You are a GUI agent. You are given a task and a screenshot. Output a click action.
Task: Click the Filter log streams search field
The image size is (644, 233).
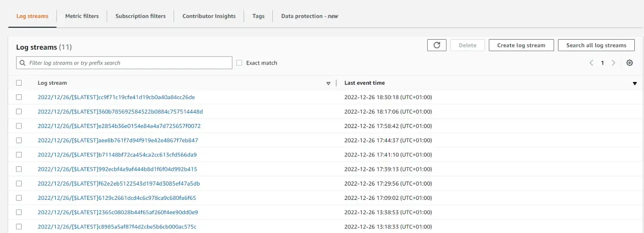coord(129,63)
